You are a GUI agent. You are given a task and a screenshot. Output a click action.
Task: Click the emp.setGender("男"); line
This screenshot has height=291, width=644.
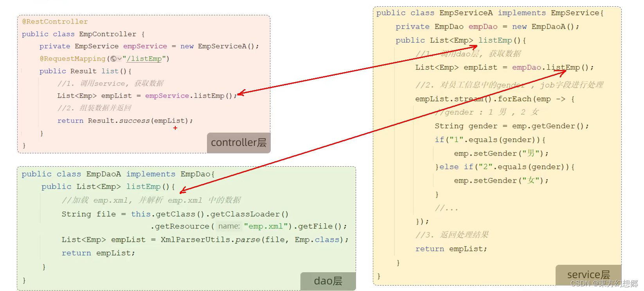click(x=501, y=153)
